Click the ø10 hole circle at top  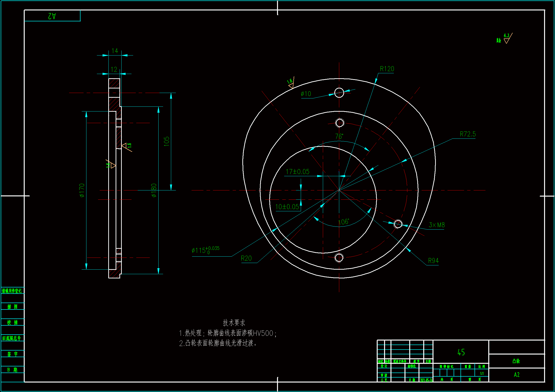(x=339, y=93)
